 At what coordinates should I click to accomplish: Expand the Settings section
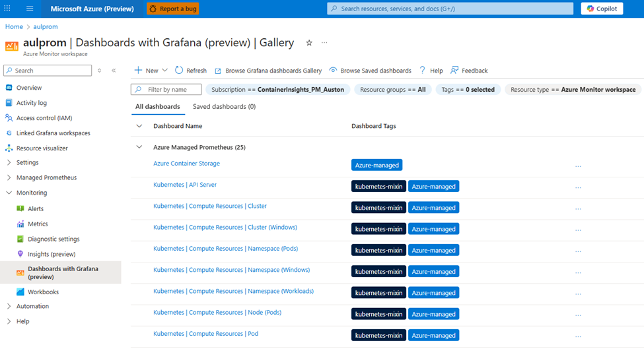(x=27, y=162)
